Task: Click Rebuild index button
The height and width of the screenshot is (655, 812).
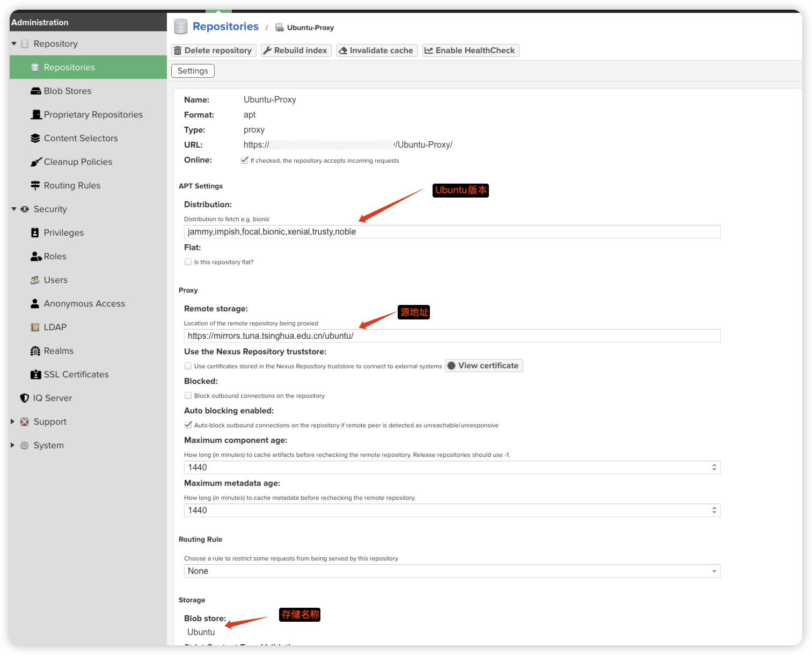Action: [296, 50]
